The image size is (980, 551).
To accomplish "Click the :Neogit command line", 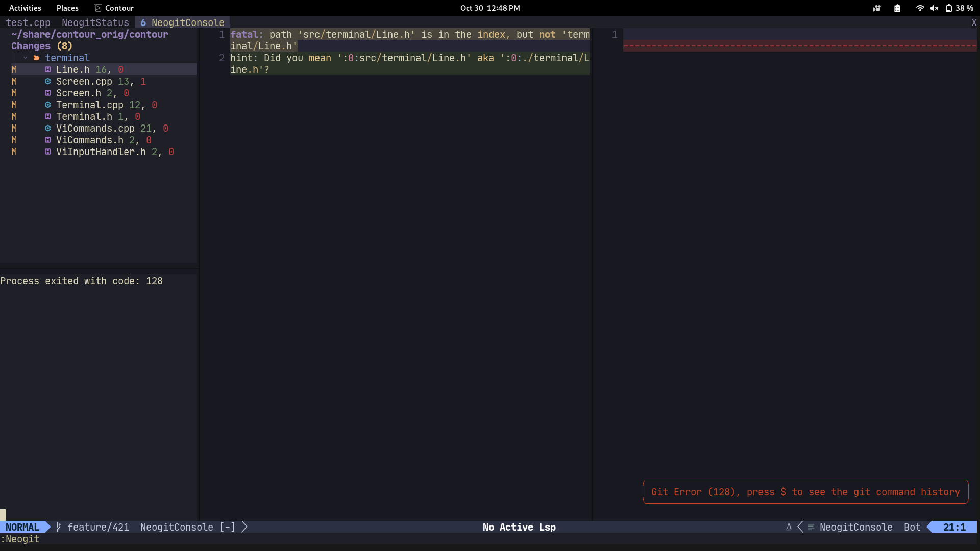I will click(20, 539).
